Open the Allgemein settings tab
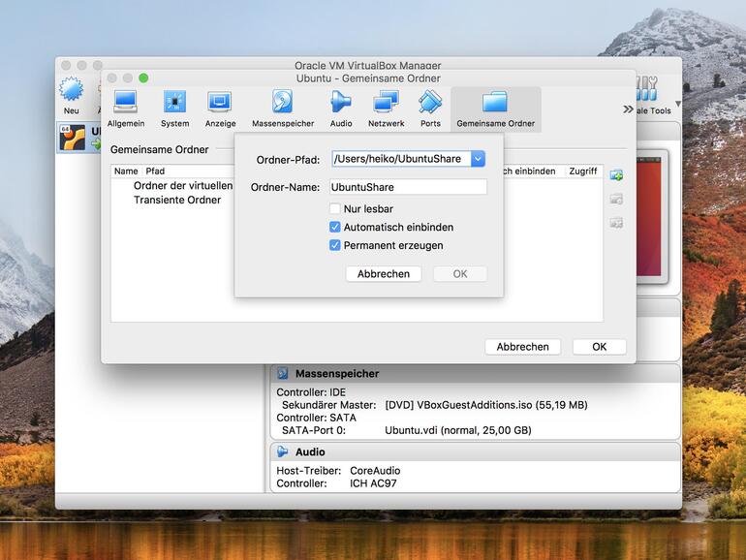 tap(126, 109)
